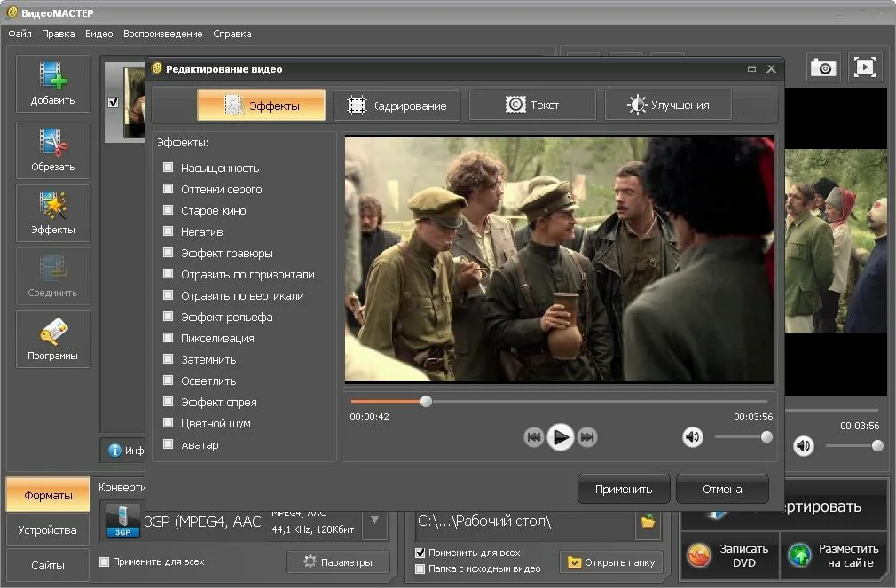This screenshot has width=896, height=588.
Task: Mute sound with dialog speaker icon
Action: 692,436
